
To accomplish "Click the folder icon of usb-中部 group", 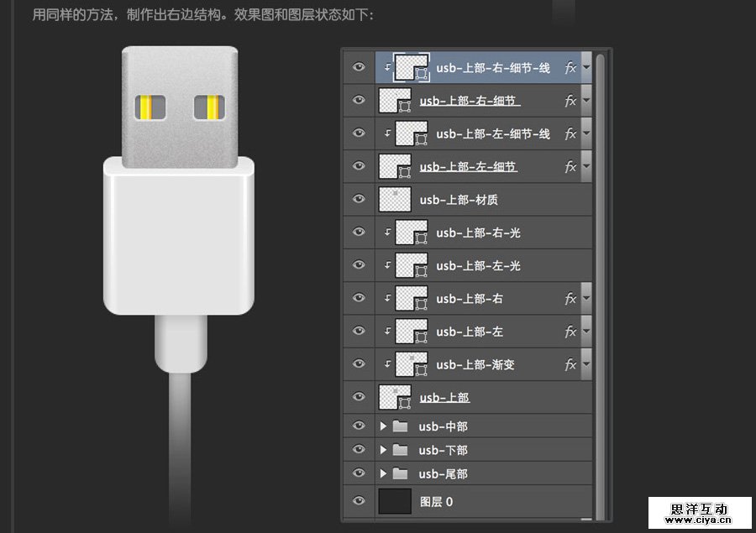I will click(398, 426).
